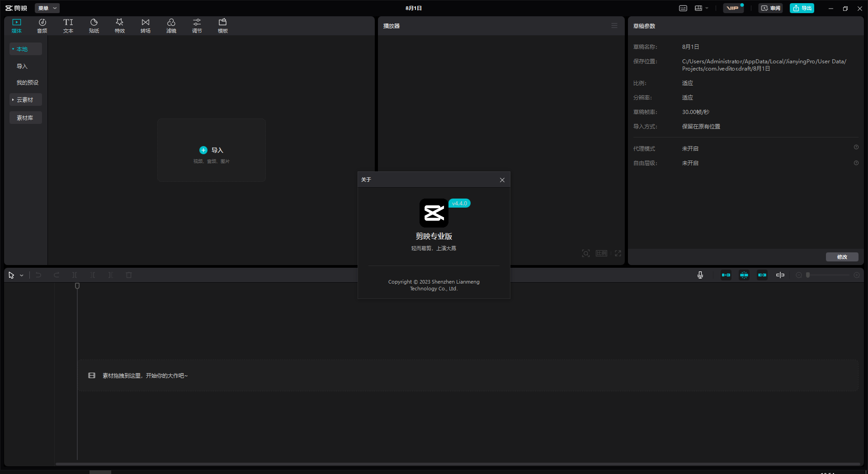The height and width of the screenshot is (474, 868).
Task: Collapse the 本地 section in sidebar
Action: [26, 49]
